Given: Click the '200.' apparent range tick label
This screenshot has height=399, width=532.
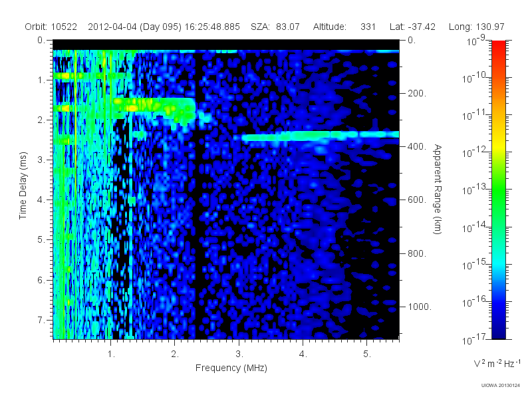Looking at the screenshot, I should click(x=417, y=93).
